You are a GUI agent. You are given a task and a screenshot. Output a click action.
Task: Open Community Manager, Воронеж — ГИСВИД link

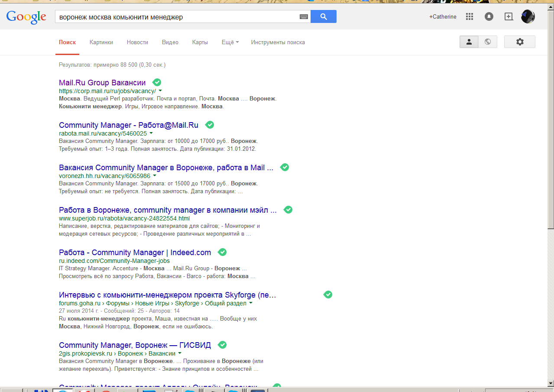(135, 345)
